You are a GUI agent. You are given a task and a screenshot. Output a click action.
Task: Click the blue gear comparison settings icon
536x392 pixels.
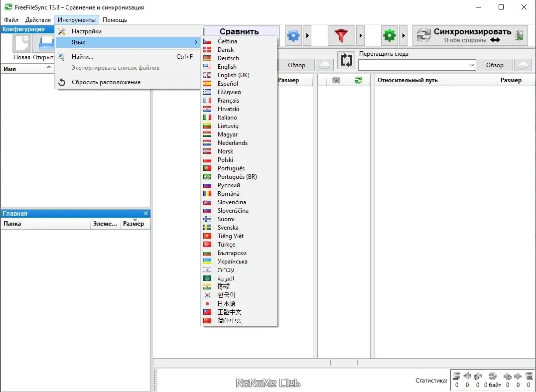(293, 35)
